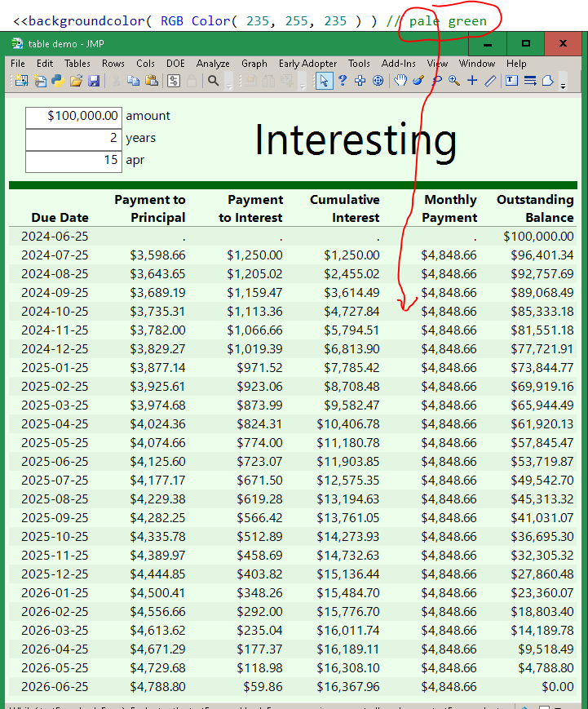Click the Save floppy disk icon
588x709 pixels.
(94, 81)
